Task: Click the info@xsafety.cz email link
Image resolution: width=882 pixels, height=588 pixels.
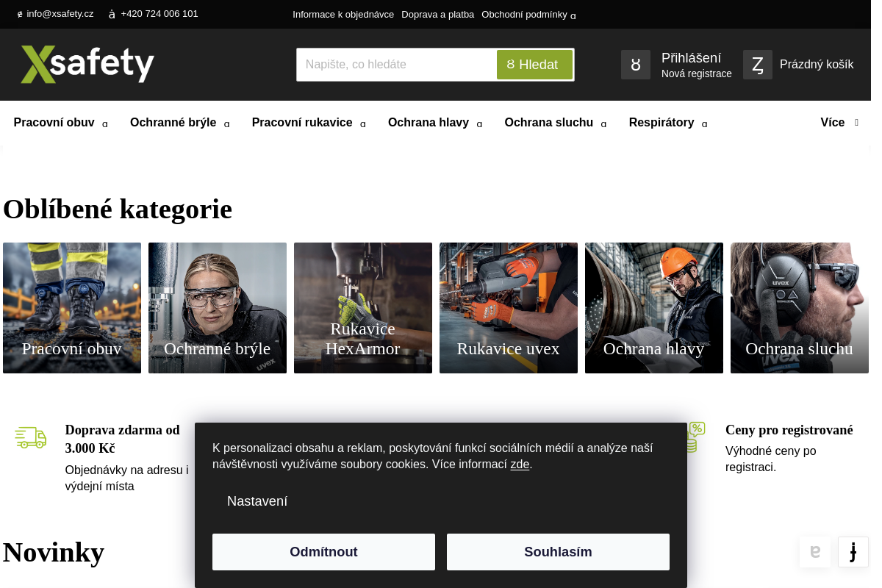Action: pos(60,14)
